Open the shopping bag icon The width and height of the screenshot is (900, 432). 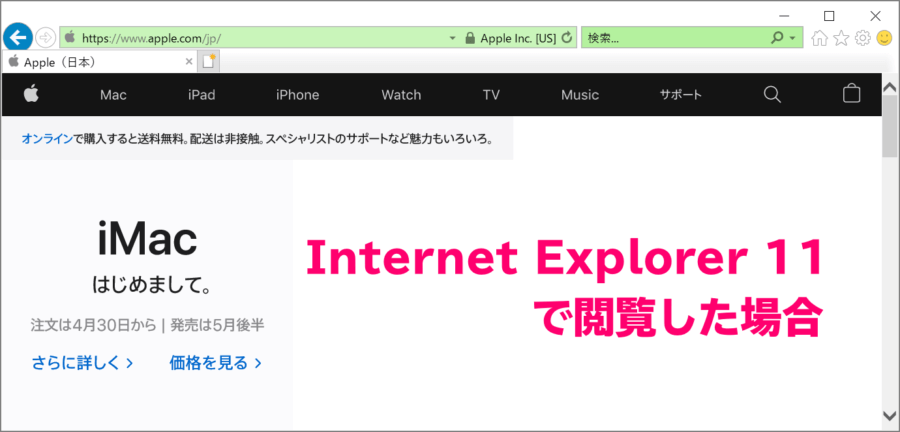coord(851,94)
